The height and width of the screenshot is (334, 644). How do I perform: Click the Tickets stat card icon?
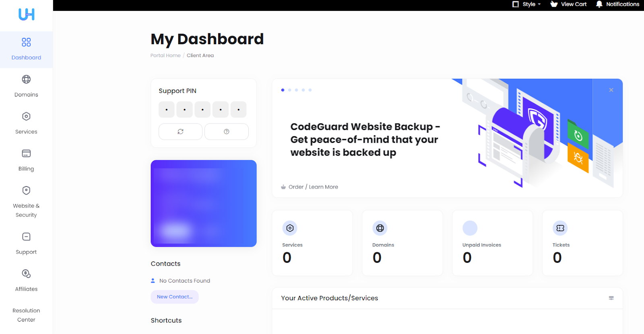pos(560,228)
